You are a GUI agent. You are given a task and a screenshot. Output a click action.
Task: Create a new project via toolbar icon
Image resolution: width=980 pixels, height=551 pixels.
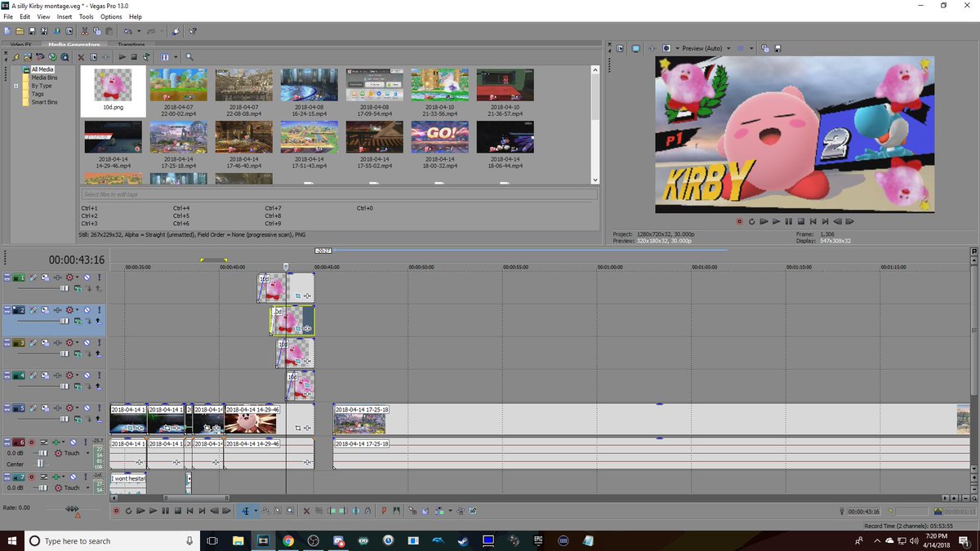pyautogui.click(x=7, y=31)
